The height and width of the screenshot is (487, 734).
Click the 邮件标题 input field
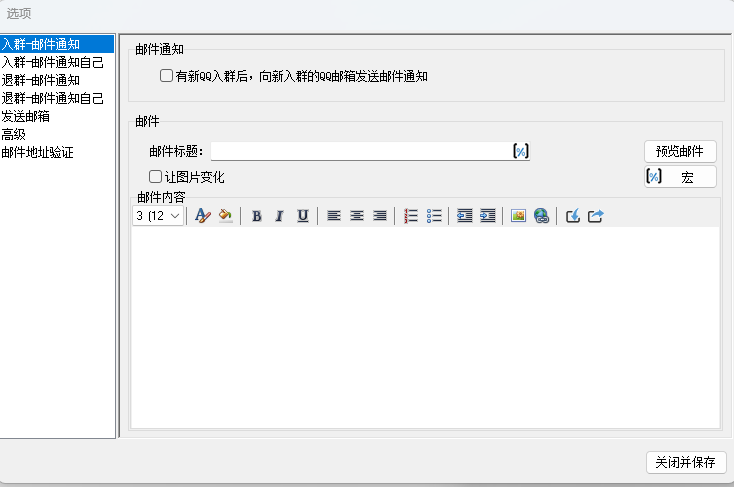(361, 151)
